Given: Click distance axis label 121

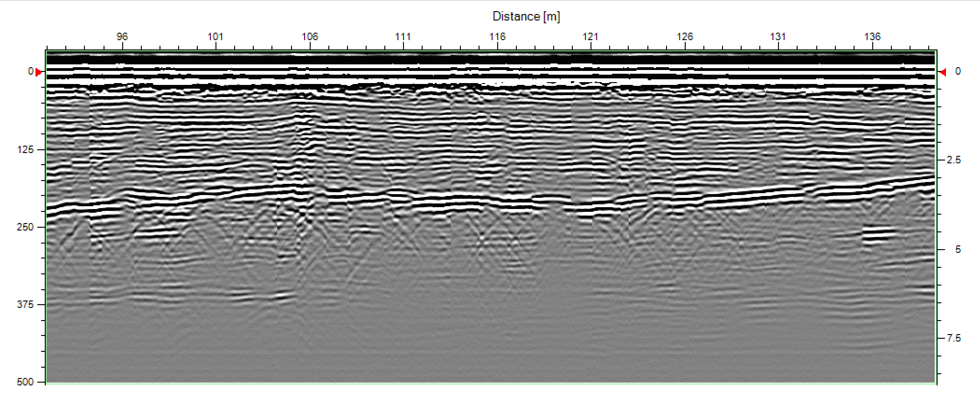Looking at the screenshot, I should [591, 36].
